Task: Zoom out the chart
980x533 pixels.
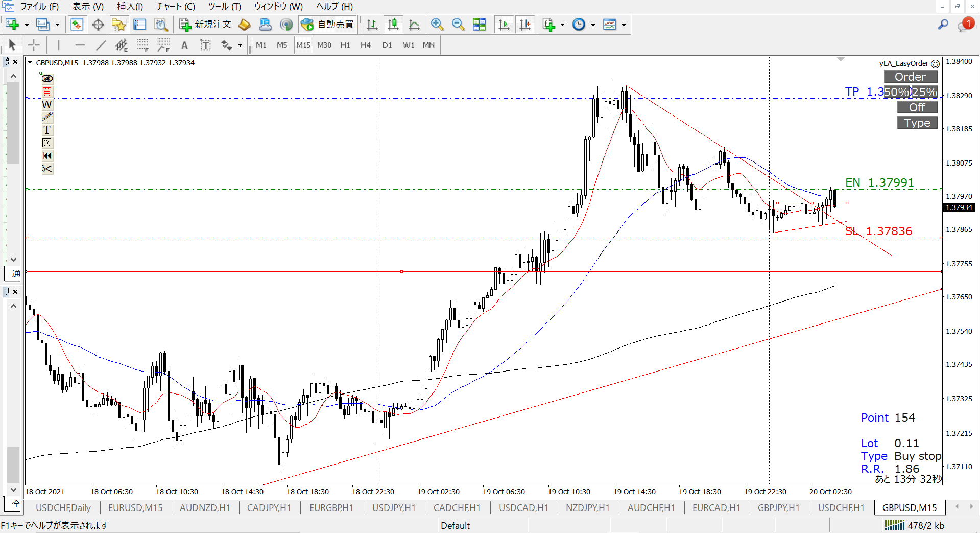Action: pyautogui.click(x=458, y=24)
